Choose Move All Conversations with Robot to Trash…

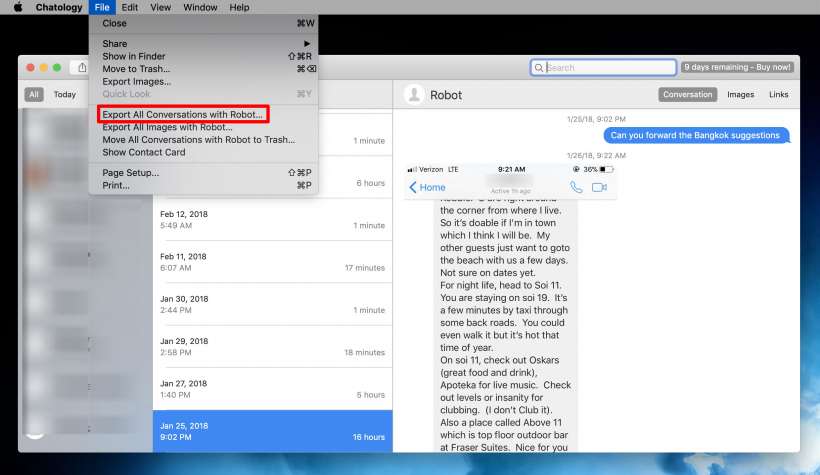click(x=203, y=140)
